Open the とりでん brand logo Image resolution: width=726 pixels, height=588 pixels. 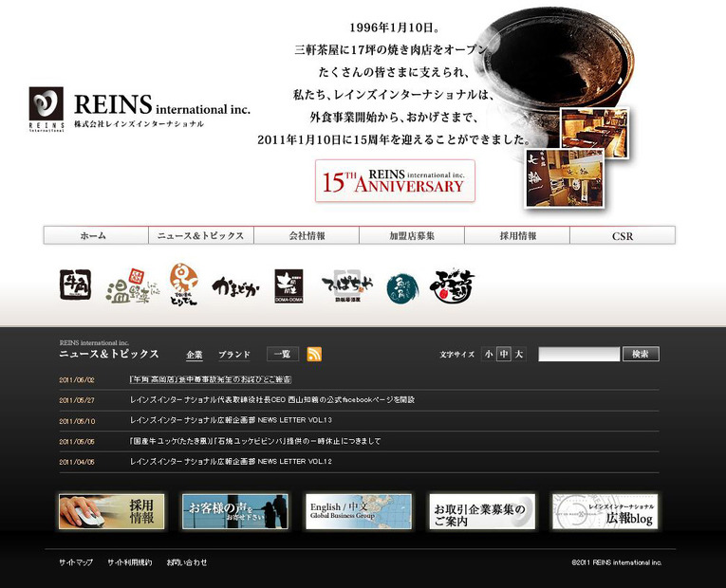183,285
